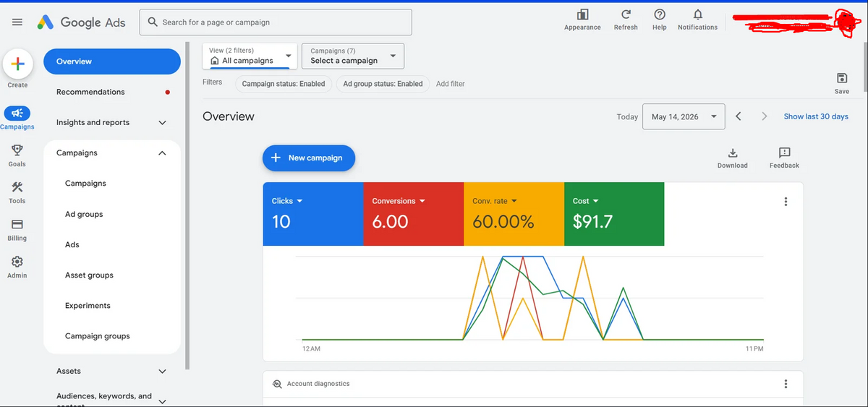Open the May 14, 2026 date picker
The width and height of the screenshot is (868, 407).
click(684, 116)
